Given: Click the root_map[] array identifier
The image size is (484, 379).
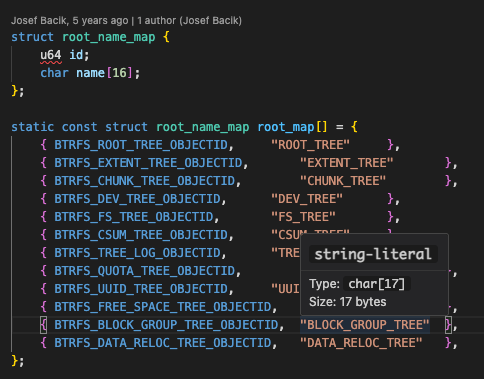Looking at the screenshot, I should pyautogui.click(x=292, y=127).
